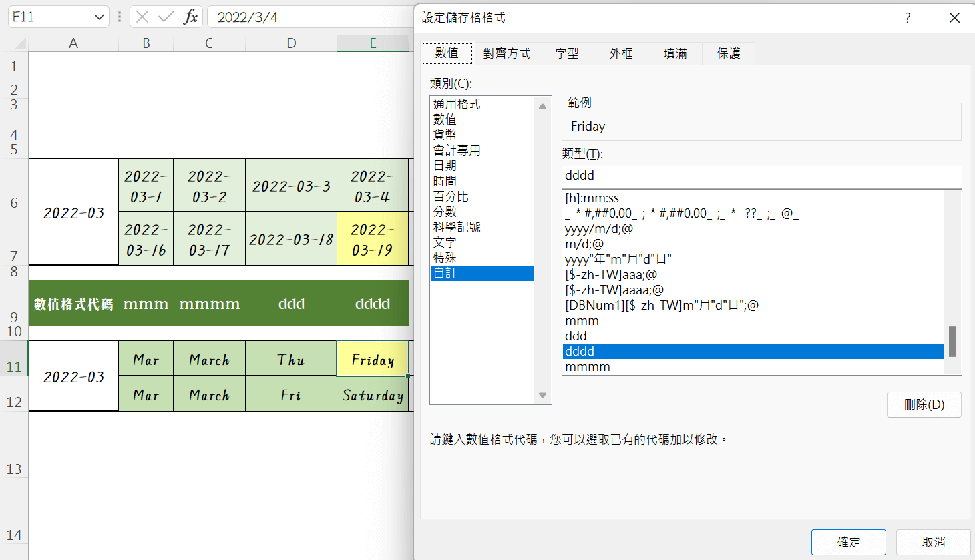Screen dimensions: 975x560
Task: Click cell 2022-03-3
Action: (291, 186)
